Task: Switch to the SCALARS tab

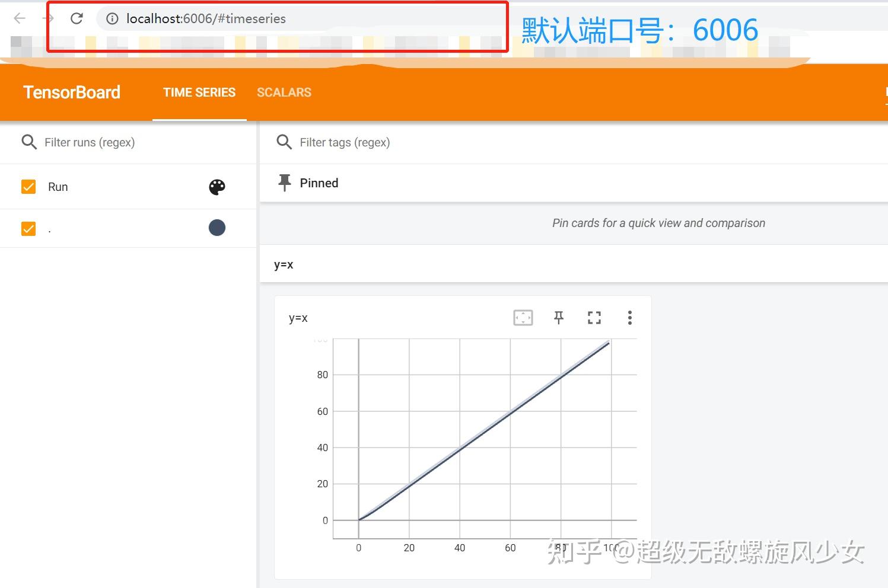Action: coord(284,92)
